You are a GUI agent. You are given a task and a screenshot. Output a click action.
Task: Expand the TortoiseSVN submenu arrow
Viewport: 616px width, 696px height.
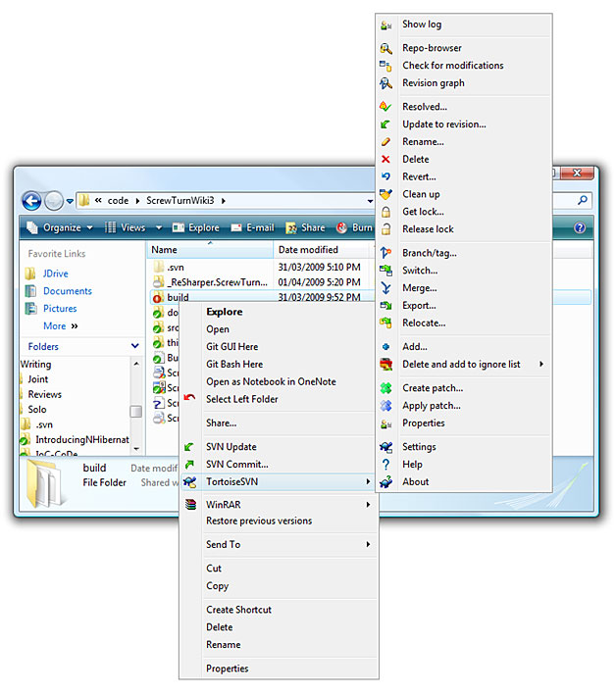coord(368,482)
